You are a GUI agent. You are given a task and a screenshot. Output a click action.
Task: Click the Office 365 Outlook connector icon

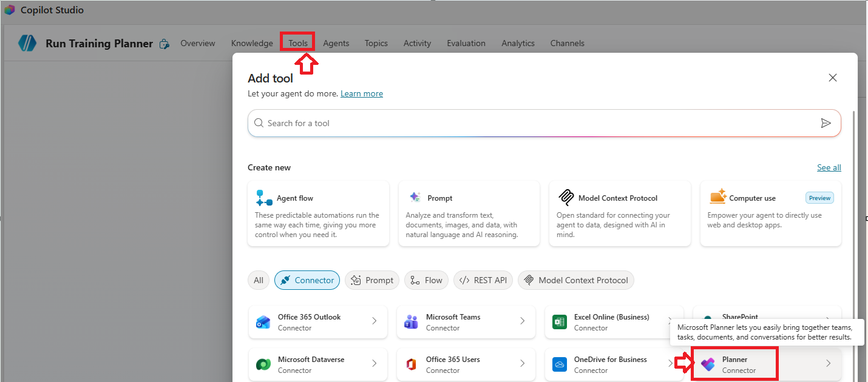click(263, 322)
